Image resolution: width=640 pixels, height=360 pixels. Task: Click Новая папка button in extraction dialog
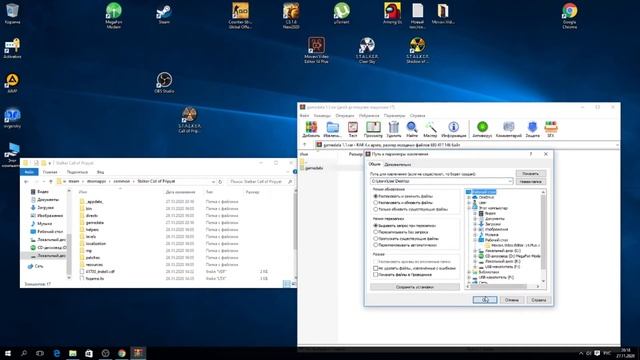click(x=530, y=181)
